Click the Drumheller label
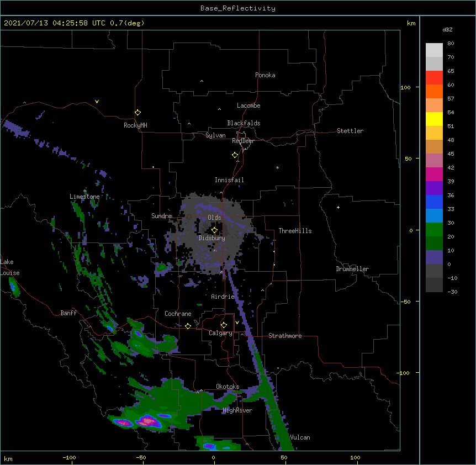476x465 pixels. (352, 269)
